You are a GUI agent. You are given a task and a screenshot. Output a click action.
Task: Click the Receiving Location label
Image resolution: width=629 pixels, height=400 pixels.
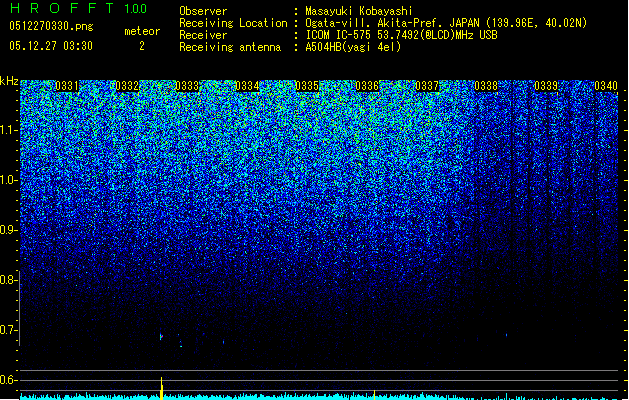[233, 23]
